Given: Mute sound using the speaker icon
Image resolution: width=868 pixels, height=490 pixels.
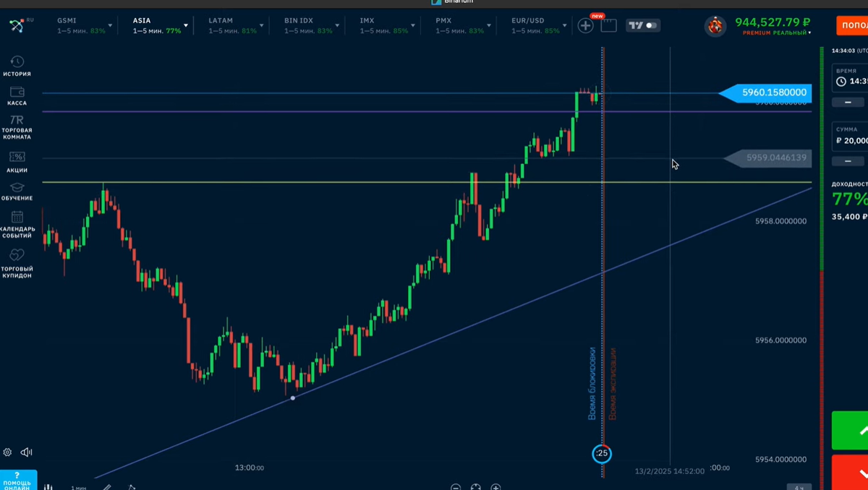Looking at the screenshot, I should click(27, 452).
